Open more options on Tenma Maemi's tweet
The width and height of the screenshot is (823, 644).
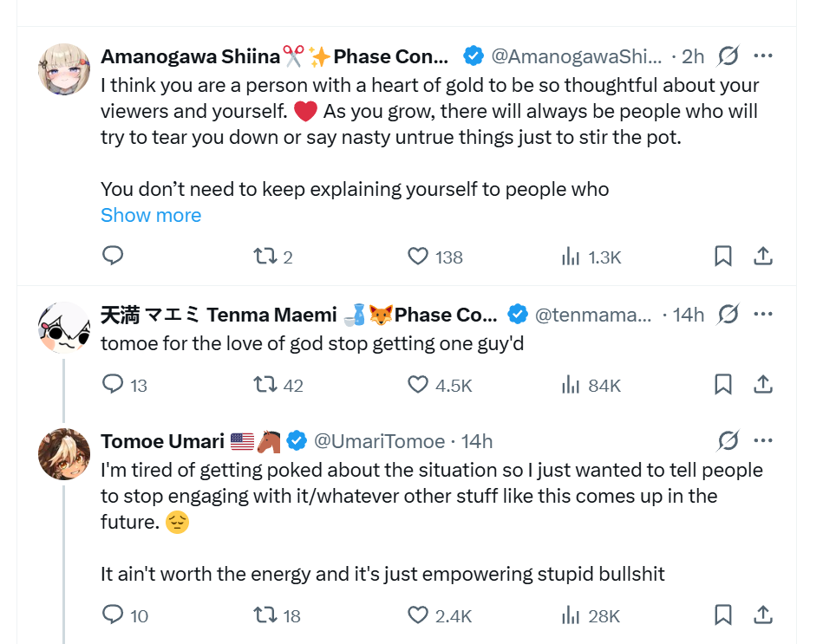click(763, 315)
